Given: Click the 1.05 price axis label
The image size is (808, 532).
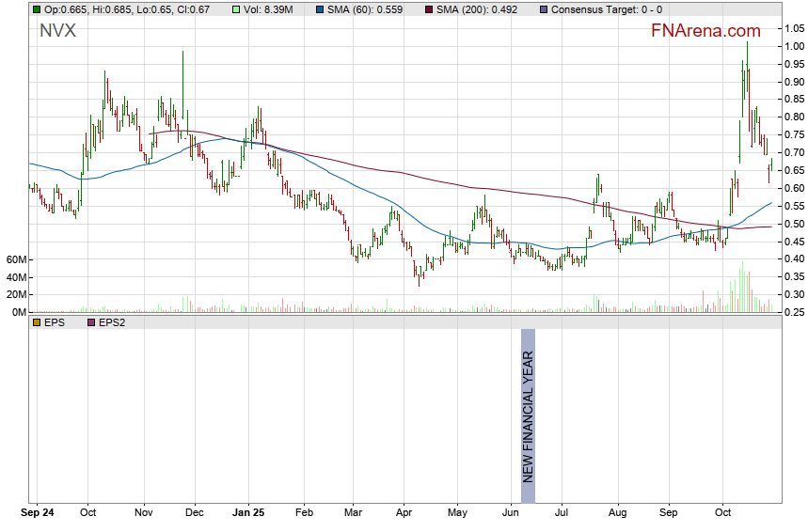Looking at the screenshot, I should pyautogui.click(x=793, y=28).
